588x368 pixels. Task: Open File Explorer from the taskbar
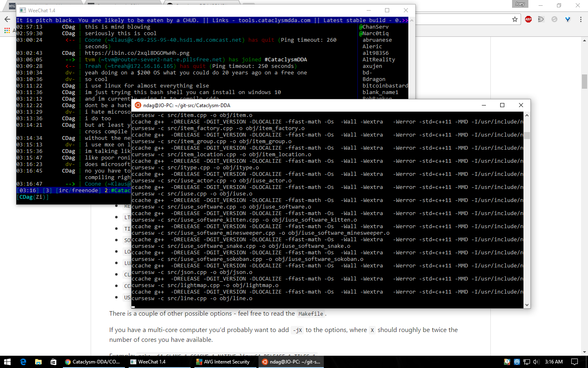tap(38, 362)
